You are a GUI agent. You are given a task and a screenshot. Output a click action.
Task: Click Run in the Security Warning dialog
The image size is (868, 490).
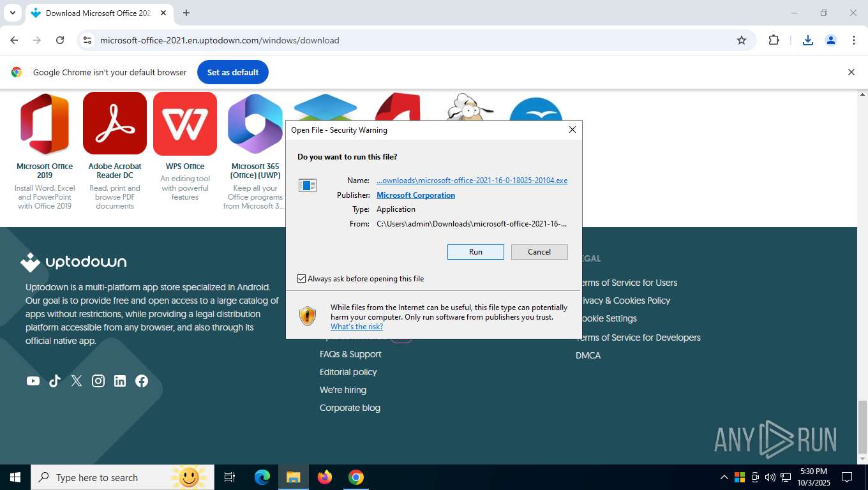475,252
